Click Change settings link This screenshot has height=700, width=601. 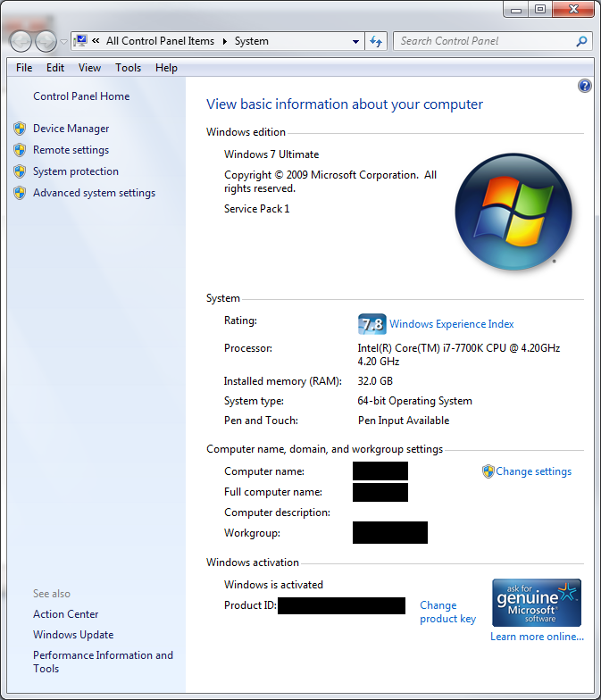click(534, 471)
